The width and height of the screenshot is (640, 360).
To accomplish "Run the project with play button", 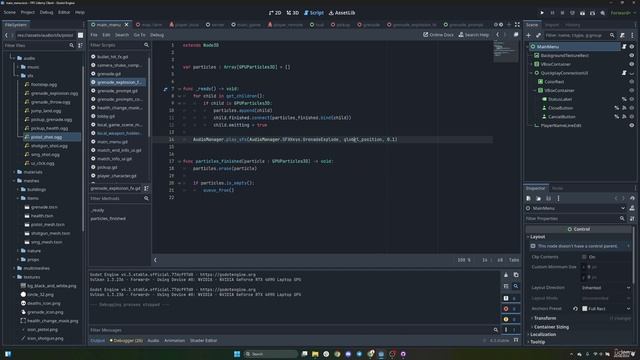I will click(542, 13).
